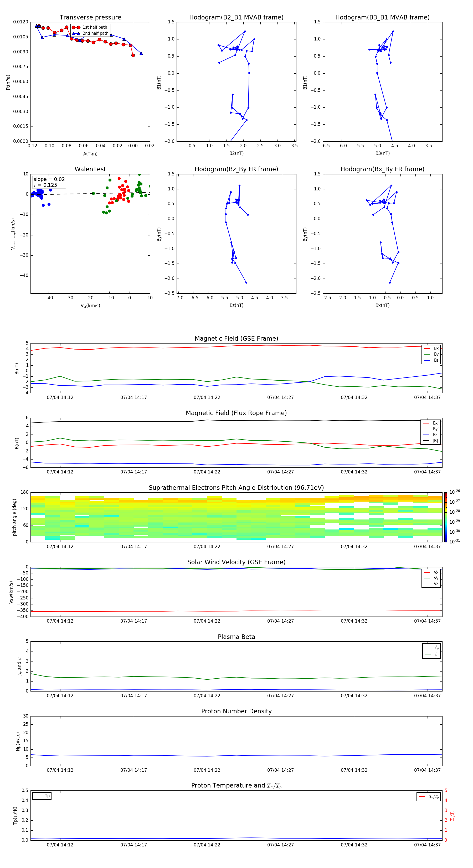
Task: Click the "Proton Number Density" title
Action: (236, 711)
